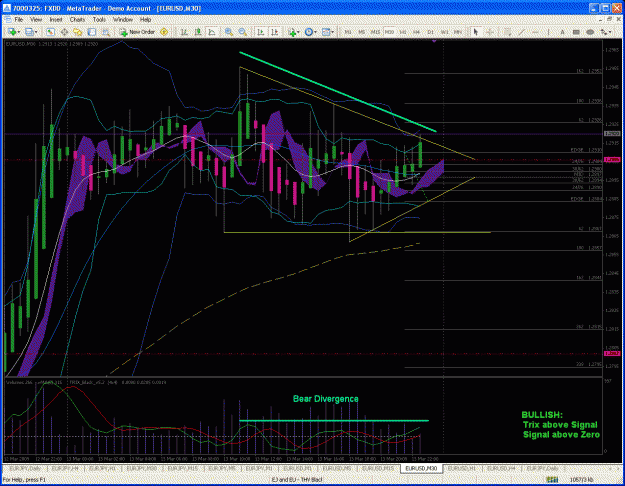Open the Periods clock icon

[x=309, y=32]
